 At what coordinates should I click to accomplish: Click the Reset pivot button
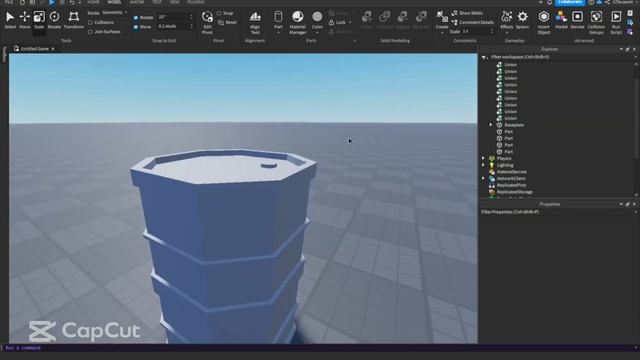227,22
